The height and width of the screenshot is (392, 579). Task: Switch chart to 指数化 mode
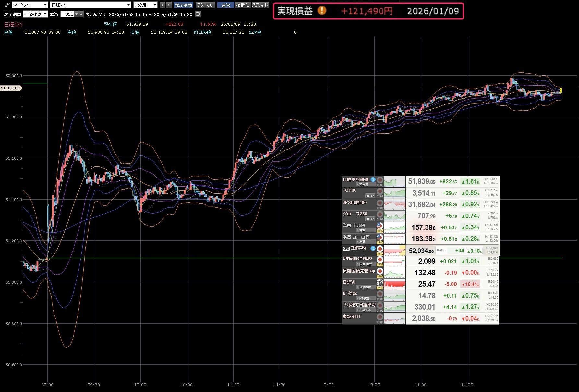click(x=243, y=5)
